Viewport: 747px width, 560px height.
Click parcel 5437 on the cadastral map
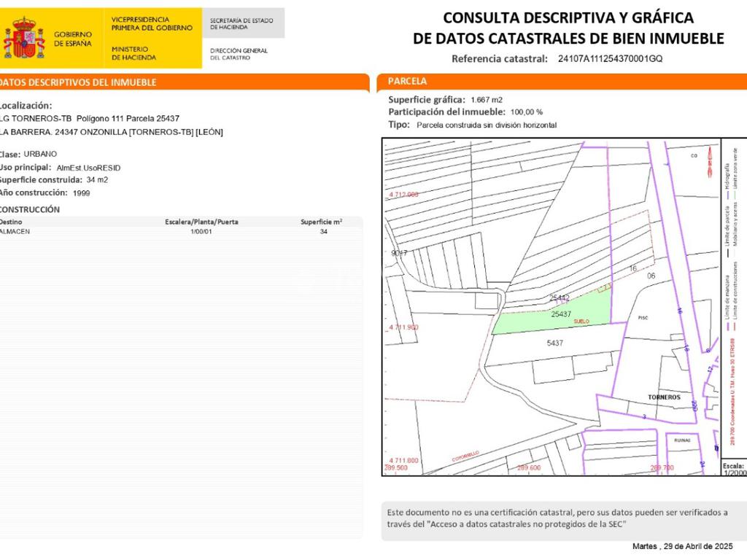(x=555, y=341)
